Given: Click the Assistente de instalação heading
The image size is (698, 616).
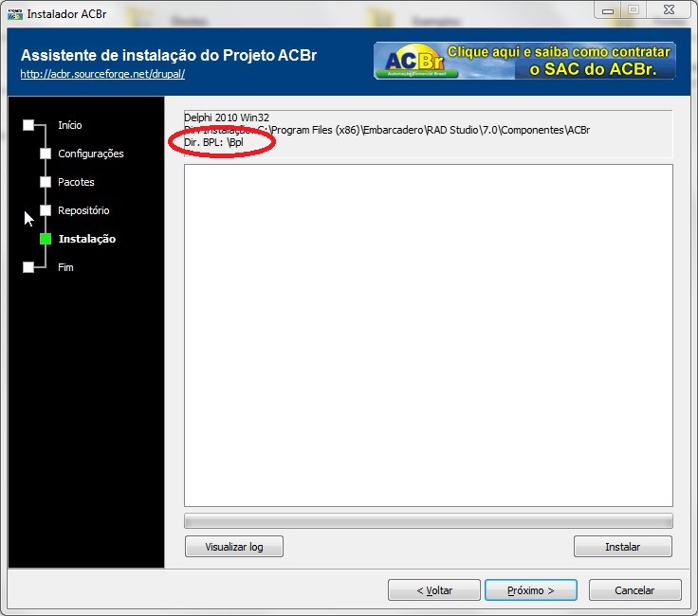Looking at the screenshot, I should pyautogui.click(x=169, y=55).
